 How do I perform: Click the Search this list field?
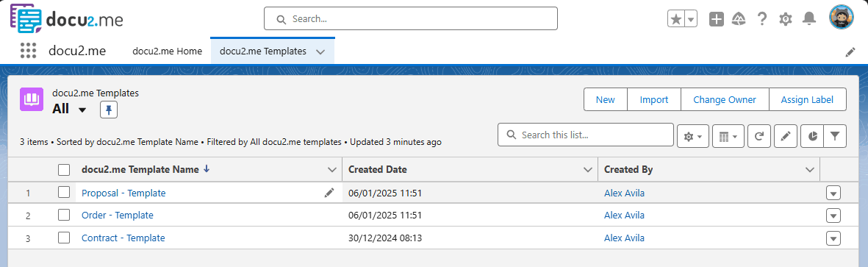[x=586, y=135]
